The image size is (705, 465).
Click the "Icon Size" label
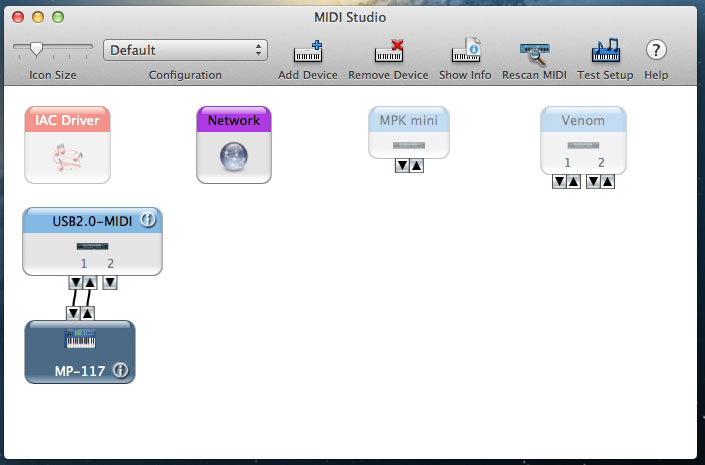pyautogui.click(x=53, y=75)
